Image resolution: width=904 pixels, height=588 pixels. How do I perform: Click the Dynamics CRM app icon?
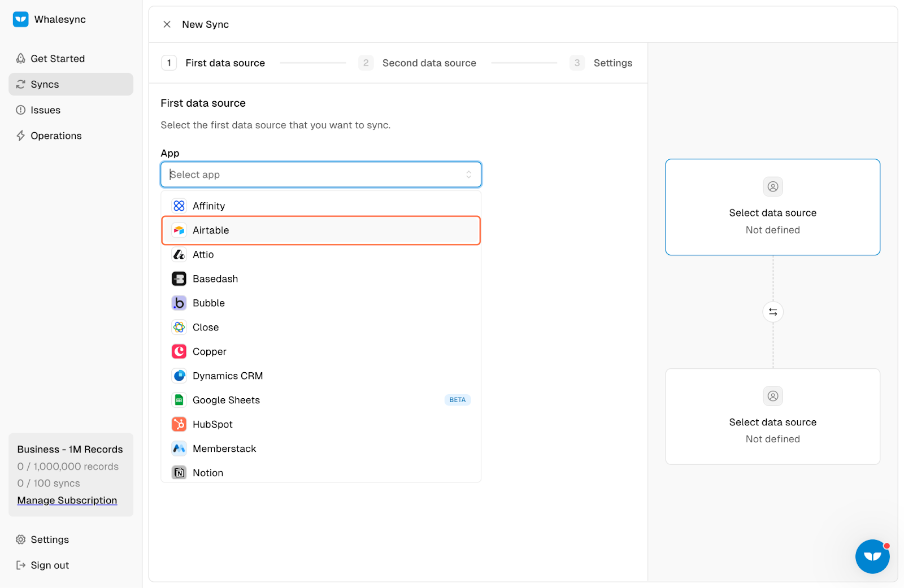pyautogui.click(x=179, y=376)
